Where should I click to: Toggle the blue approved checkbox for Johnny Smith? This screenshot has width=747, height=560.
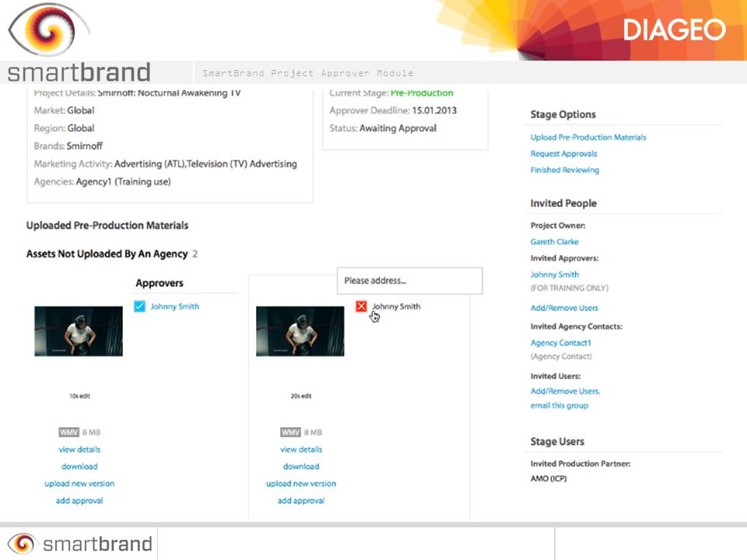pos(139,306)
